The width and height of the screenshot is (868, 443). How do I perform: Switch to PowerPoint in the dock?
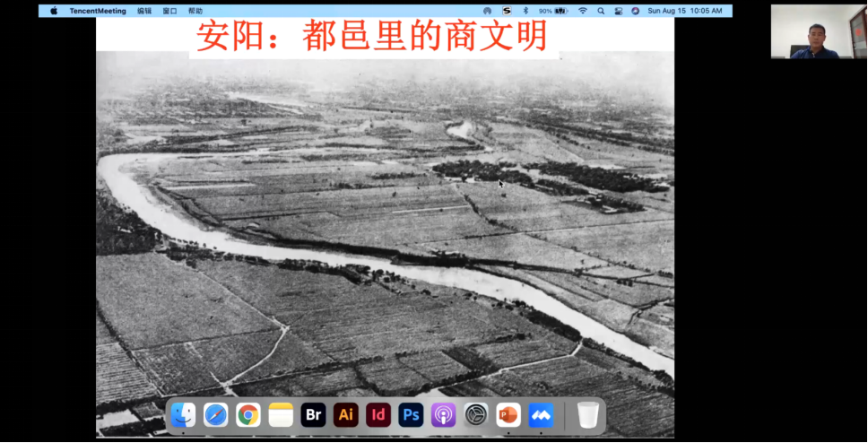click(x=508, y=415)
